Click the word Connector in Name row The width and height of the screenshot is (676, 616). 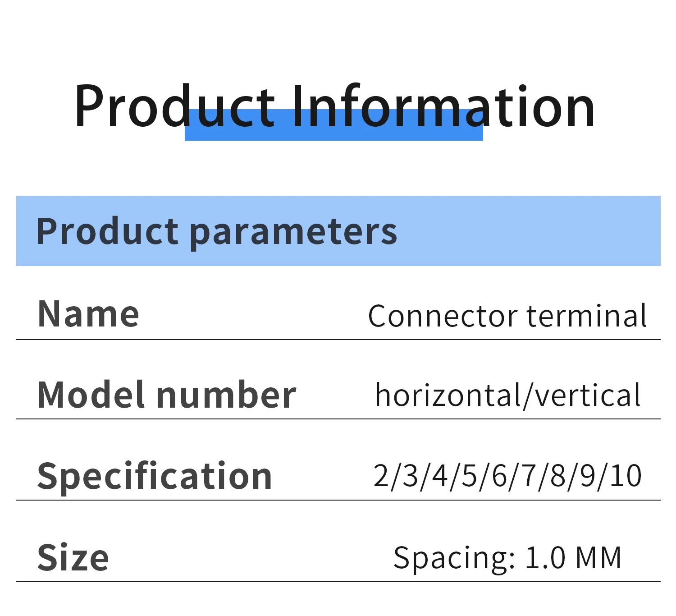coord(443,316)
